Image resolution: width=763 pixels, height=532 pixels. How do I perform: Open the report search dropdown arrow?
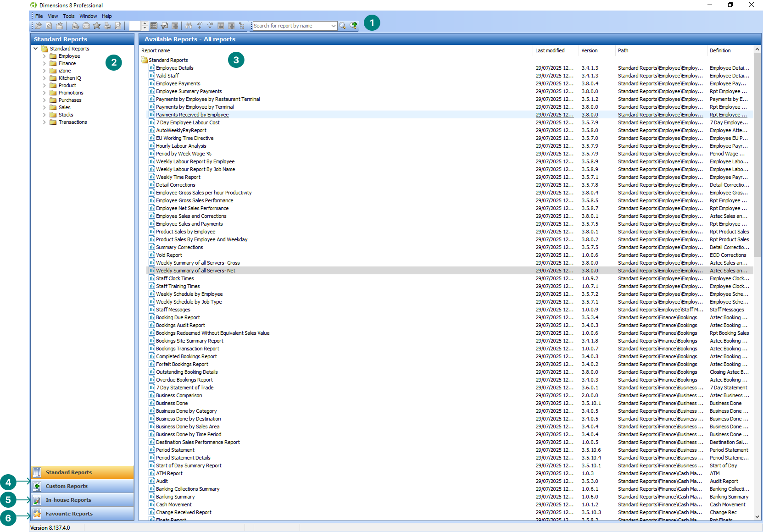coord(334,26)
